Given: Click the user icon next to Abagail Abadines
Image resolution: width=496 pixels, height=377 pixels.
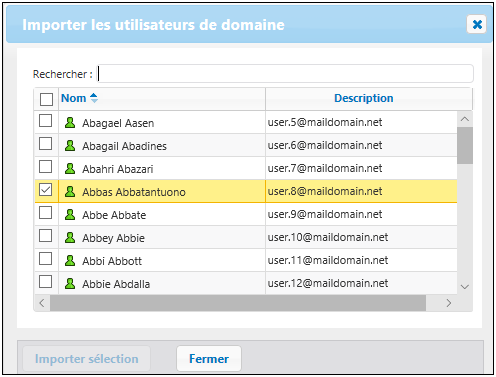Looking at the screenshot, I should 70,146.
